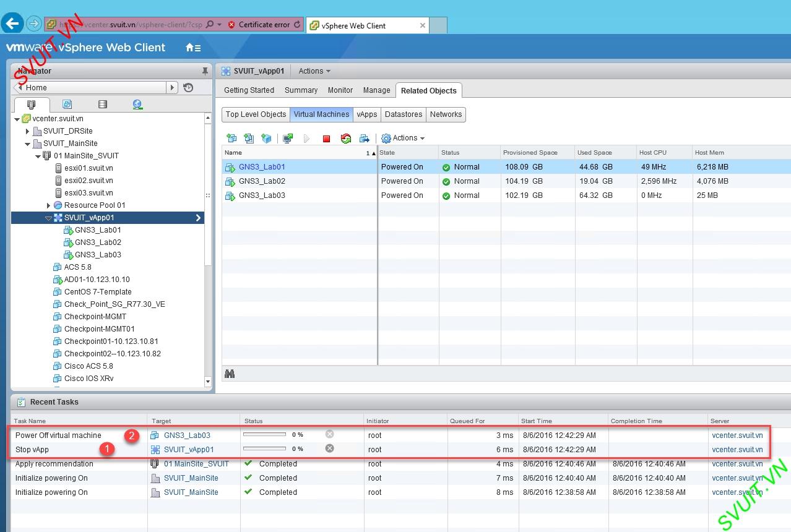This screenshot has height=532, width=791.
Task: Open the Summary tab
Action: (301, 90)
